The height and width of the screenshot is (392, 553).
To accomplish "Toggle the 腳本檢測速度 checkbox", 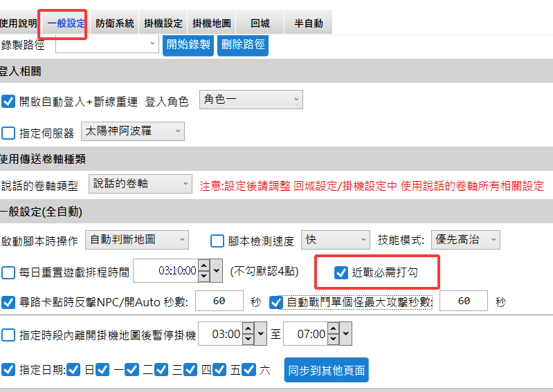I will [x=217, y=241].
